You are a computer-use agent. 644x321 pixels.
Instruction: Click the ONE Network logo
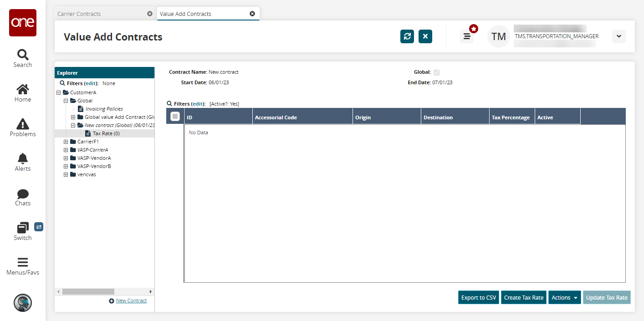[23, 23]
